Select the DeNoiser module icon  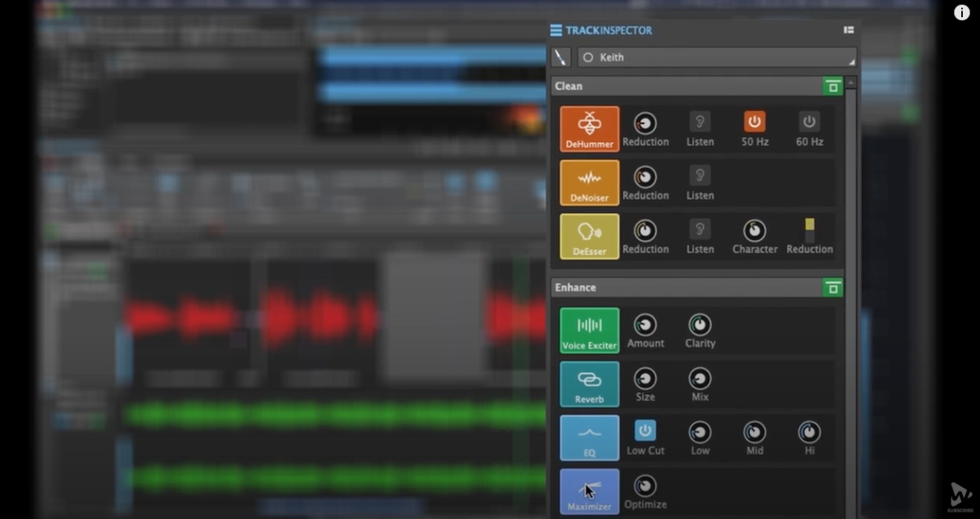590,182
